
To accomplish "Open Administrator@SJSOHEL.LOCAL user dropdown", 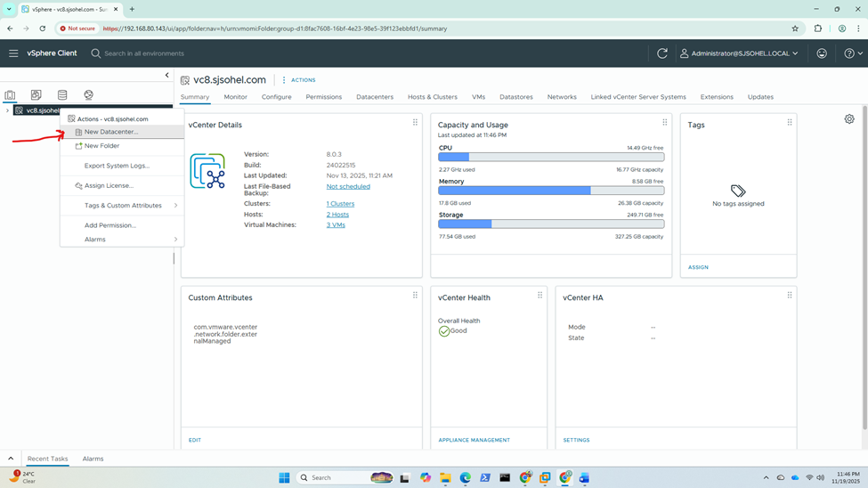I will 739,53.
